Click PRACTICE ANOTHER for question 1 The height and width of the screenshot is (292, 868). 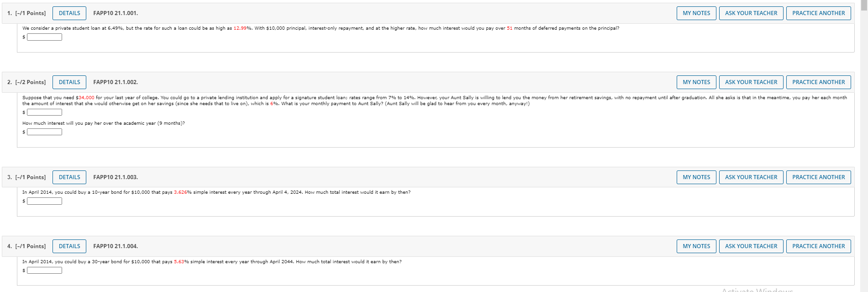[818, 13]
